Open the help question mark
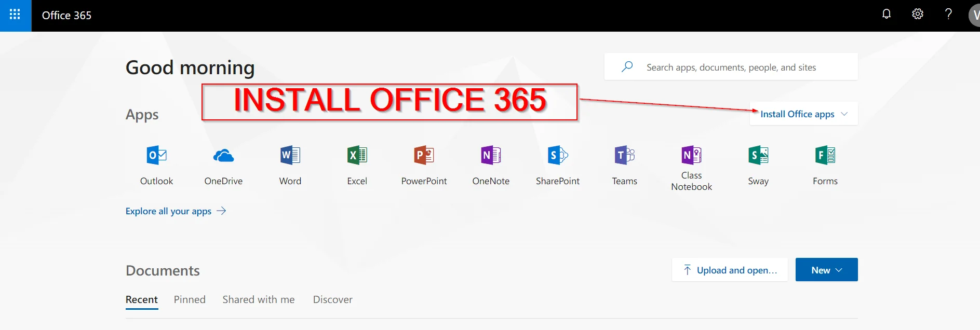The height and width of the screenshot is (330, 980). 948,14
